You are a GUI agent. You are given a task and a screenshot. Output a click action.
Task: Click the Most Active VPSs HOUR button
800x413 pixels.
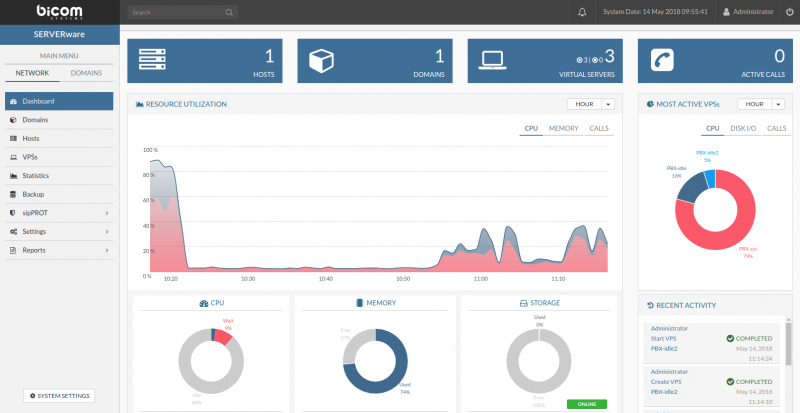click(x=755, y=104)
